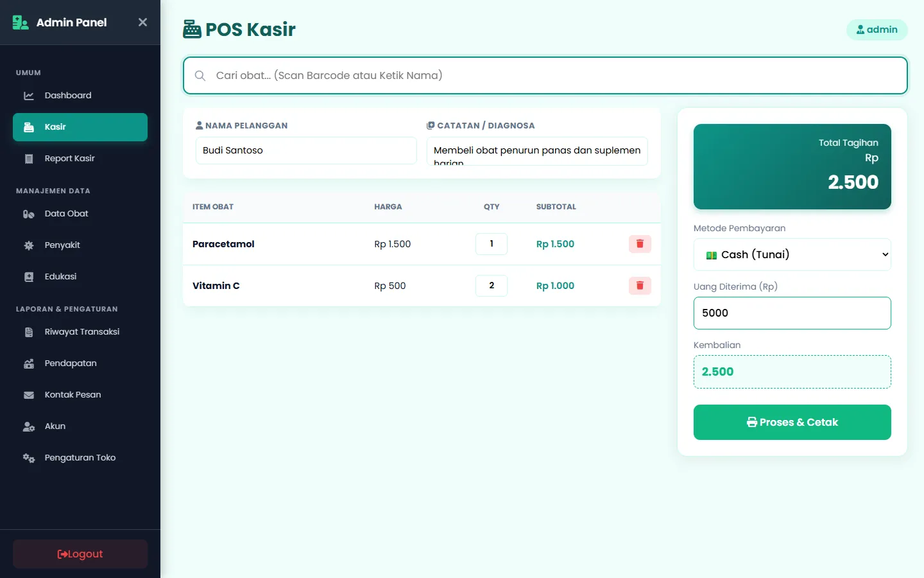The height and width of the screenshot is (578, 924).
Task: Click the Data Obat pills icon
Action: (29, 214)
